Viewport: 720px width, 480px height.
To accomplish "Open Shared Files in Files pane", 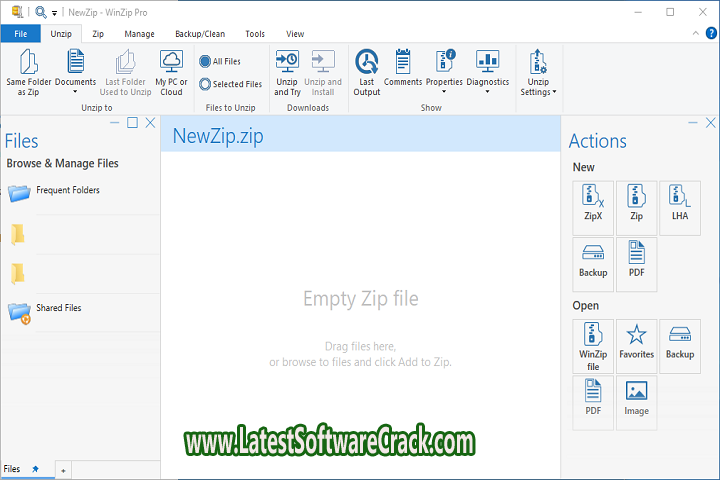I will 58,308.
